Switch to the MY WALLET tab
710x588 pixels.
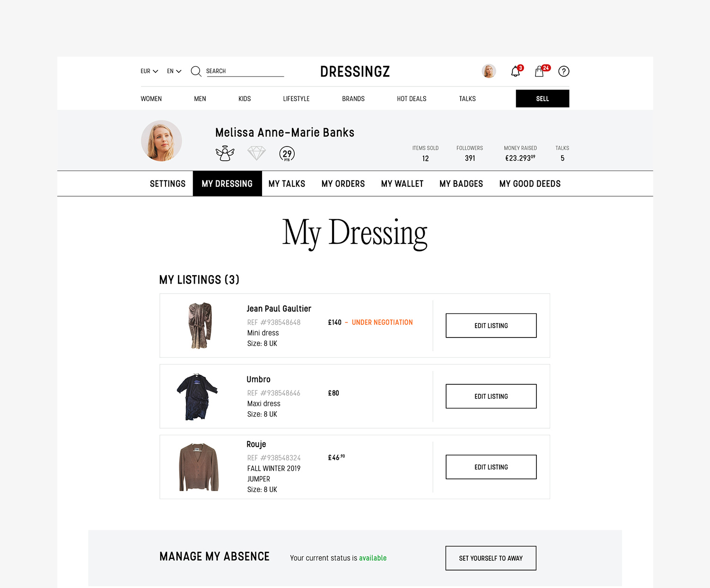pos(402,183)
